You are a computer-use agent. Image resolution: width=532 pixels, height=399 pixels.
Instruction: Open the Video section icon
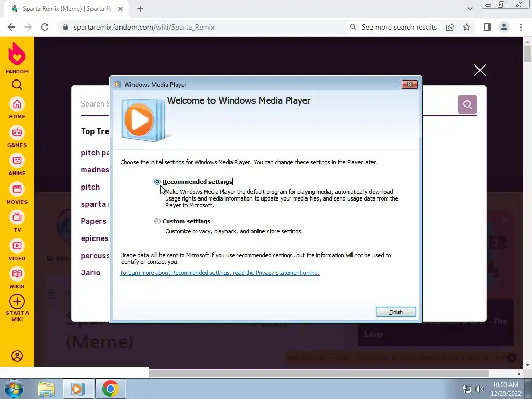click(17, 246)
